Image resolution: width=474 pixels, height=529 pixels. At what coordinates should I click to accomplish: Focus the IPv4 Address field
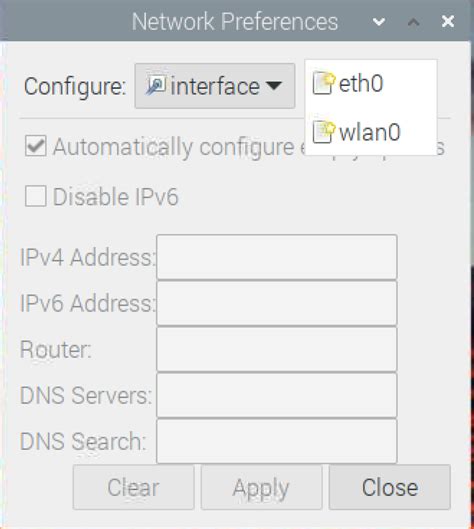[277, 257]
